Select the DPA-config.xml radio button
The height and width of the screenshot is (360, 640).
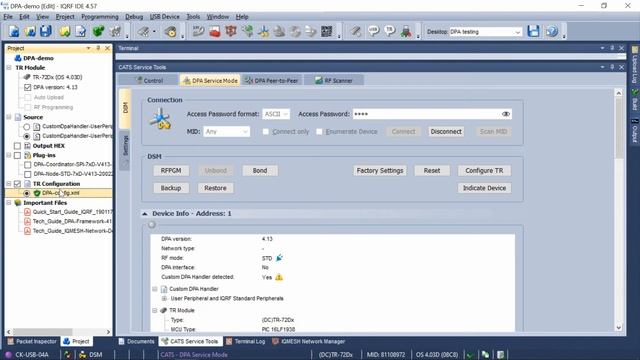pyautogui.click(x=27, y=193)
